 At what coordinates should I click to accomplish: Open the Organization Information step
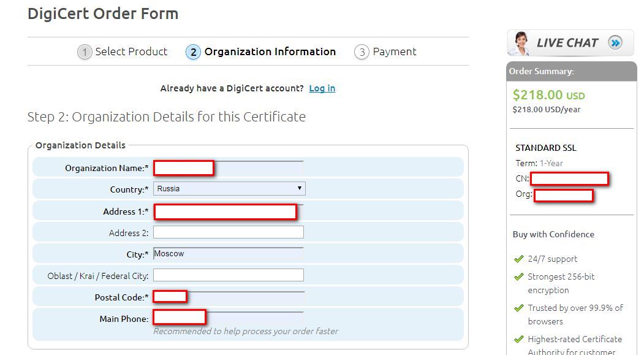click(x=270, y=52)
